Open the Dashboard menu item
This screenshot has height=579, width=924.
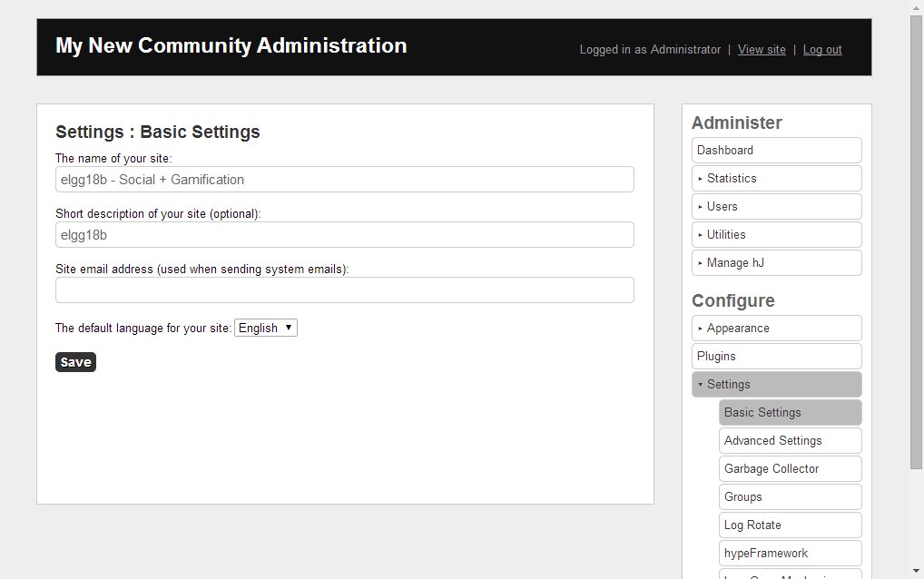click(776, 151)
